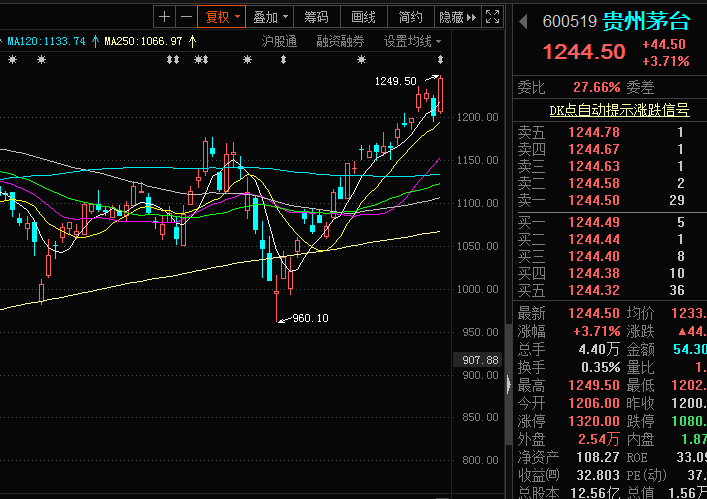Viewport: 707px width, 499px height.
Task: Click the 1249.50 high price label
Action: (x=395, y=81)
